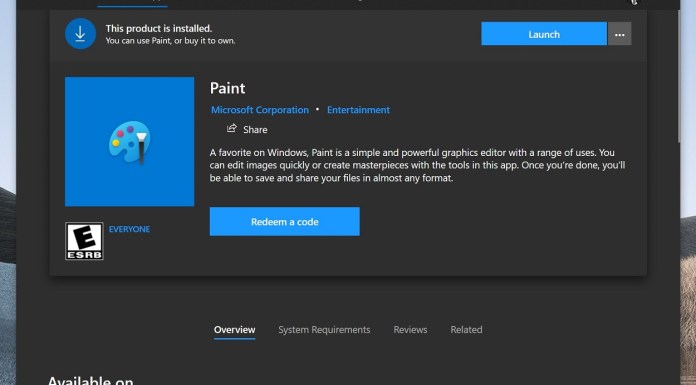Click the Share arrow icon
This screenshot has height=385, width=696.
232,129
